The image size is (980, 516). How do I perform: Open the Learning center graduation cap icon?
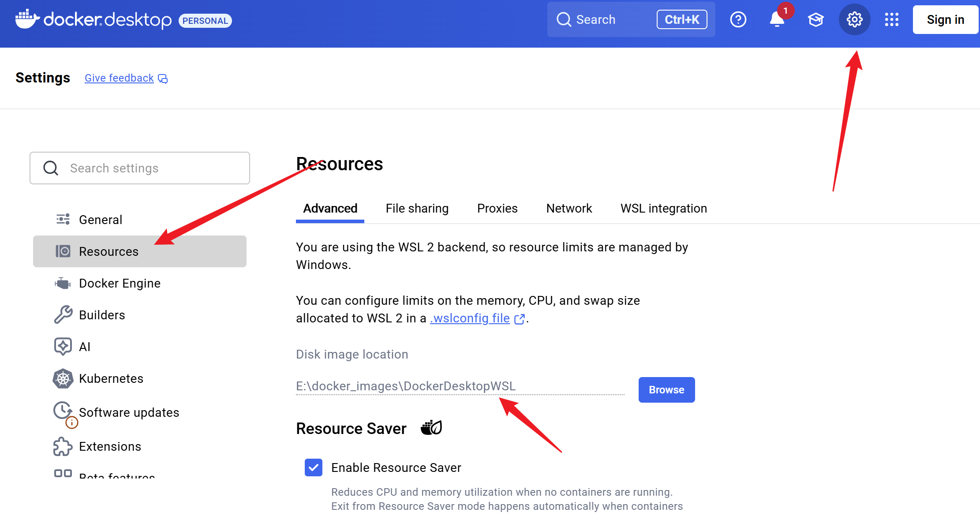(x=815, y=19)
